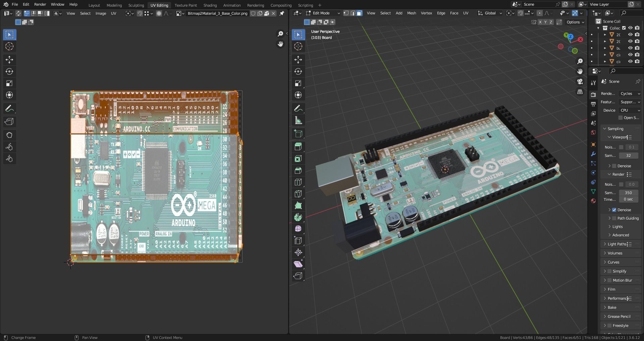Select the Edge Slide tool
Screen dimensions: 644x341
coord(298,241)
